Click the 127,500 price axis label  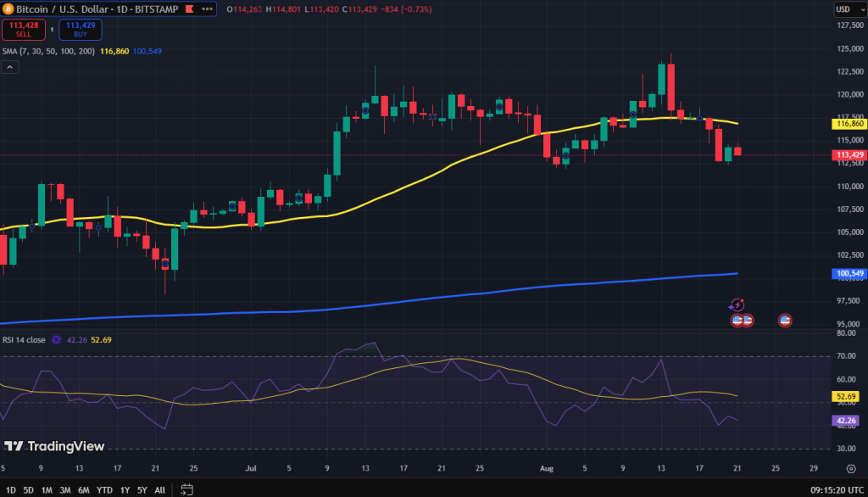[850, 25]
